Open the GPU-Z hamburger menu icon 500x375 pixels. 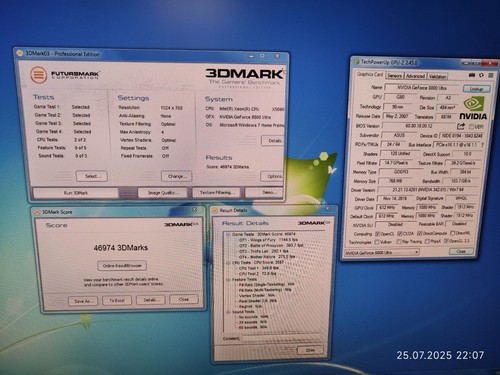(x=491, y=75)
